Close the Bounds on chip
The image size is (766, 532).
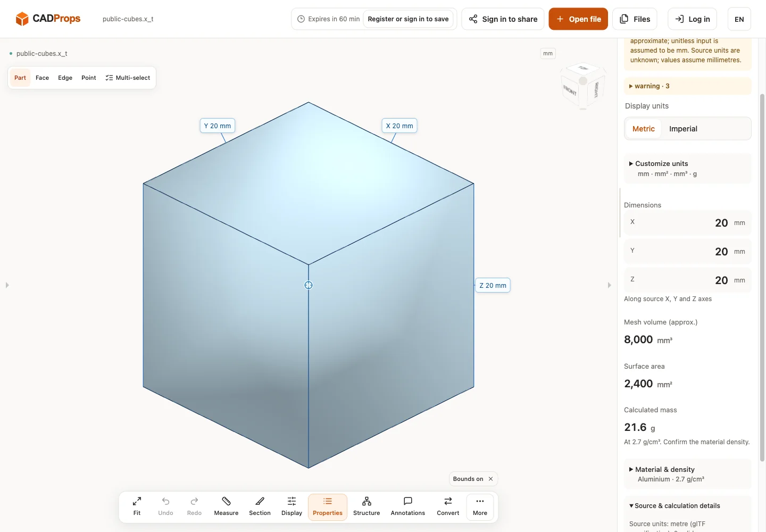[x=490, y=479]
